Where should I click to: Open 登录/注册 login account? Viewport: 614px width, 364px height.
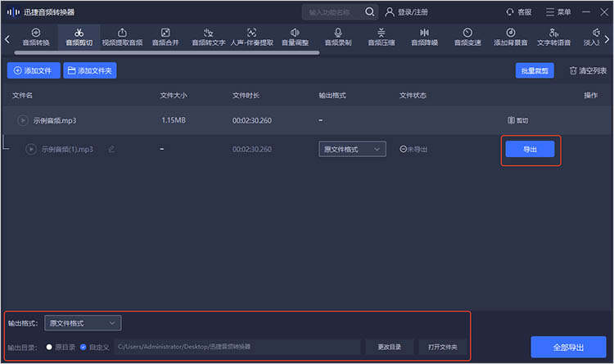pos(406,12)
